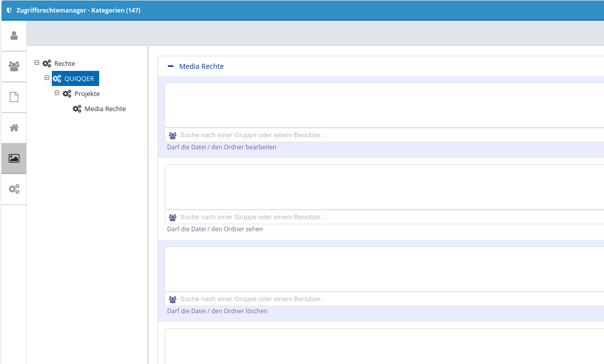Click the group icon in 'sehen' search field
604x364 pixels.
click(x=173, y=217)
